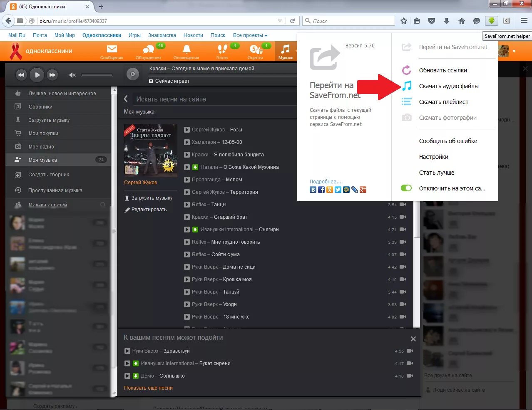This screenshot has width=532, height=410.
Task: Go back with arrow beside song search
Action: tap(126, 99)
